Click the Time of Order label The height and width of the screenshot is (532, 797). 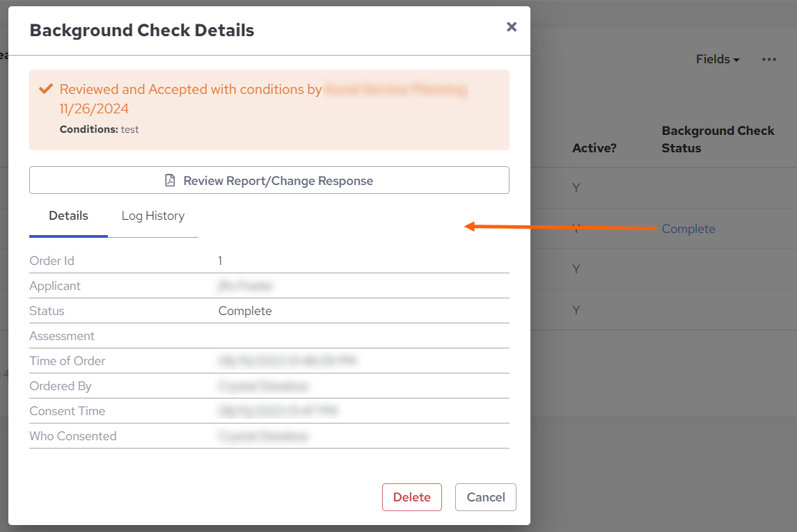(x=68, y=361)
